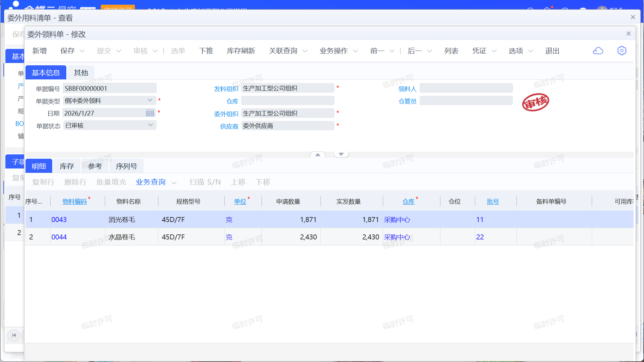
Task: Open the 保存 dropdown arrow
Action: pyautogui.click(x=82, y=51)
